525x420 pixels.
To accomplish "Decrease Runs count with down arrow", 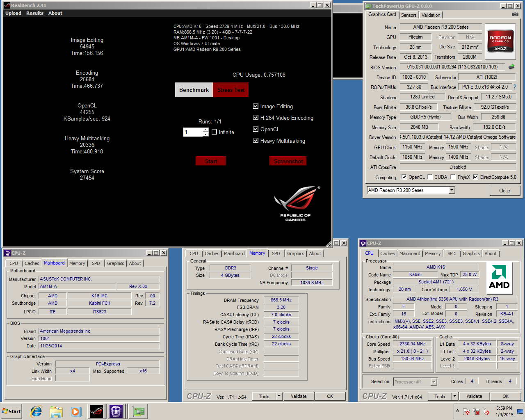I will pyautogui.click(x=205, y=134).
